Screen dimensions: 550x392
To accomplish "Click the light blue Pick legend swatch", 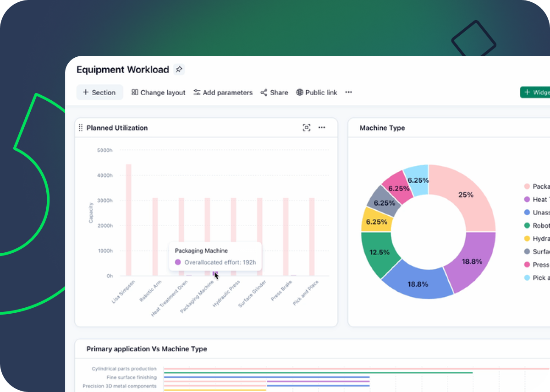I will coord(527,278).
